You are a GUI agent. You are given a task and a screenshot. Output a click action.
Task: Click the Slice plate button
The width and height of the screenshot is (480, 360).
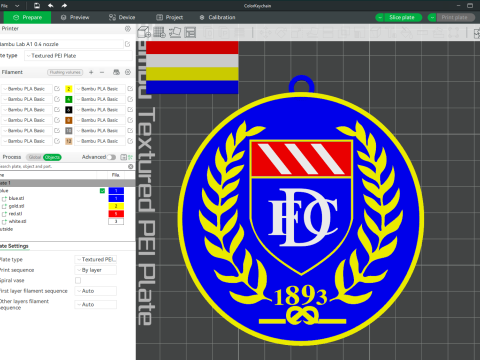[x=402, y=17]
